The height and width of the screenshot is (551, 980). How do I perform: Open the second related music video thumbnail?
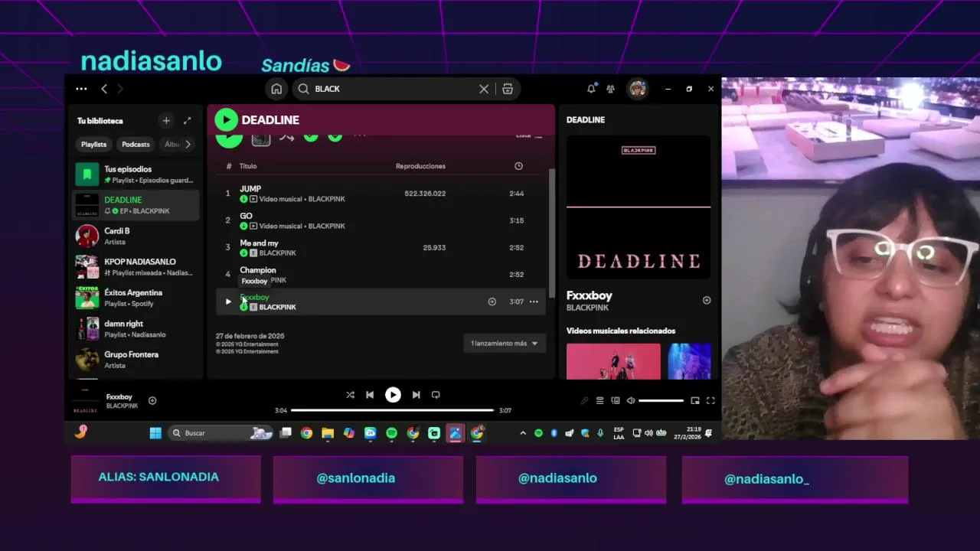pos(689,361)
